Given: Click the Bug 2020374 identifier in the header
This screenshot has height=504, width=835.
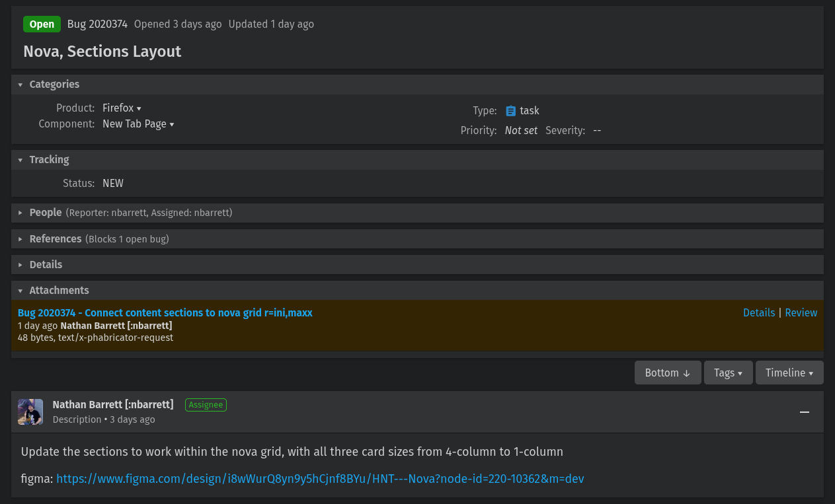Looking at the screenshot, I should pos(97,24).
